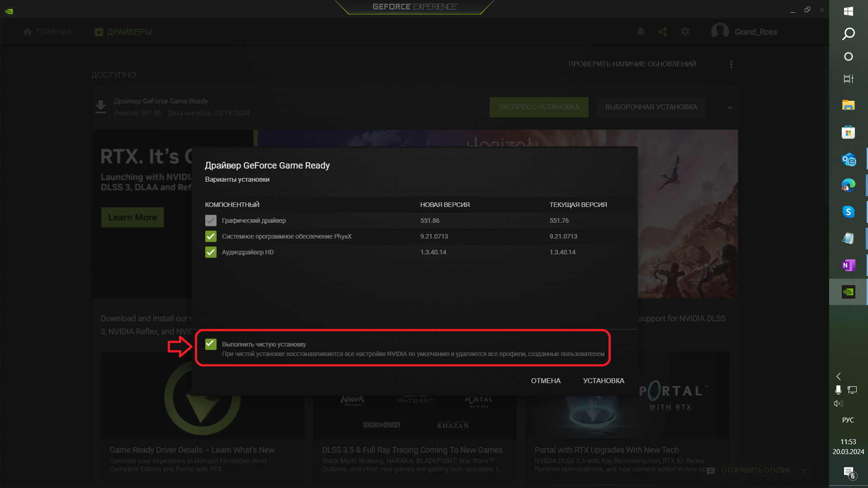The height and width of the screenshot is (488, 868).
Task: Click the ТЕКУЩАЯ ВЕРСИЯ column header
Action: [x=578, y=205]
